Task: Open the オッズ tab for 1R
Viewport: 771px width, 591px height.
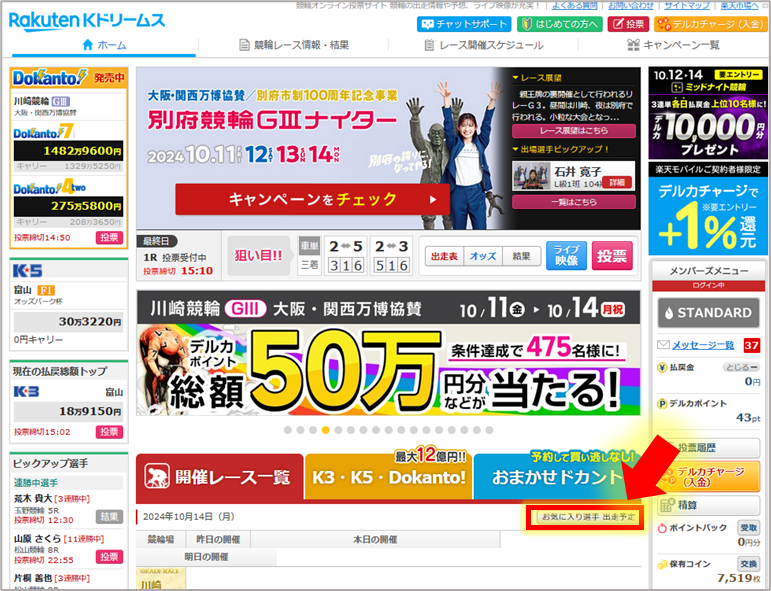Action: pyautogui.click(x=483, y=256)
